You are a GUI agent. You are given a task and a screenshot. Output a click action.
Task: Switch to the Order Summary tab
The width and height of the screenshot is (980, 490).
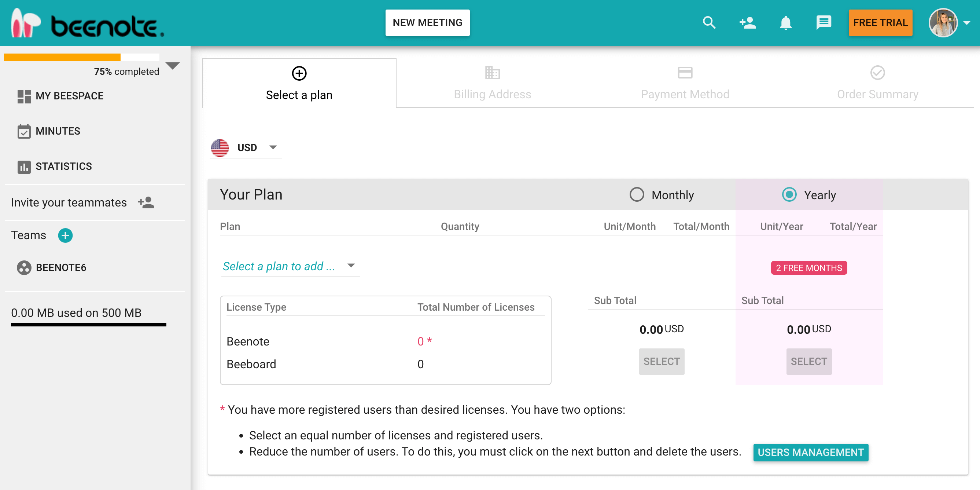[x=877, y=83]
